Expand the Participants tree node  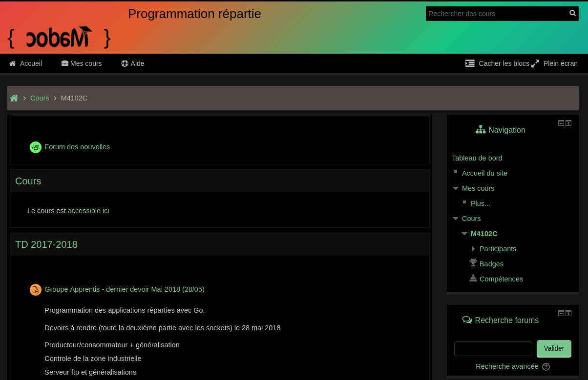click(x=473, y=249)
